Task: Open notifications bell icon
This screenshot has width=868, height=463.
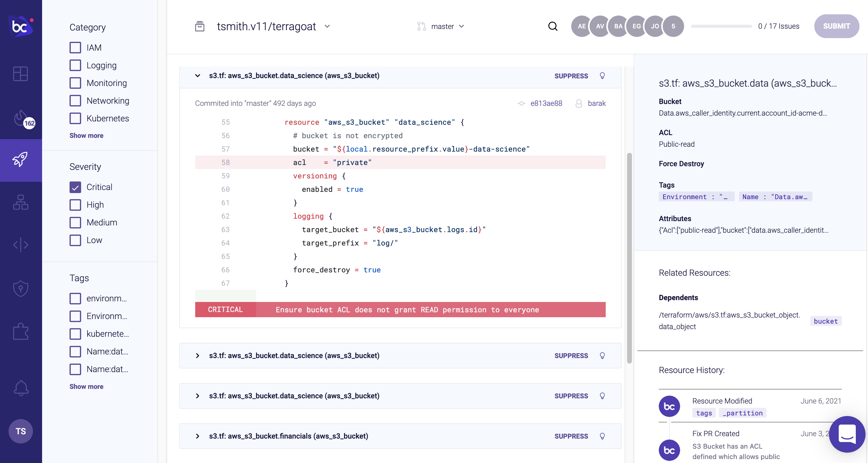Action: (x=20, y=388)
